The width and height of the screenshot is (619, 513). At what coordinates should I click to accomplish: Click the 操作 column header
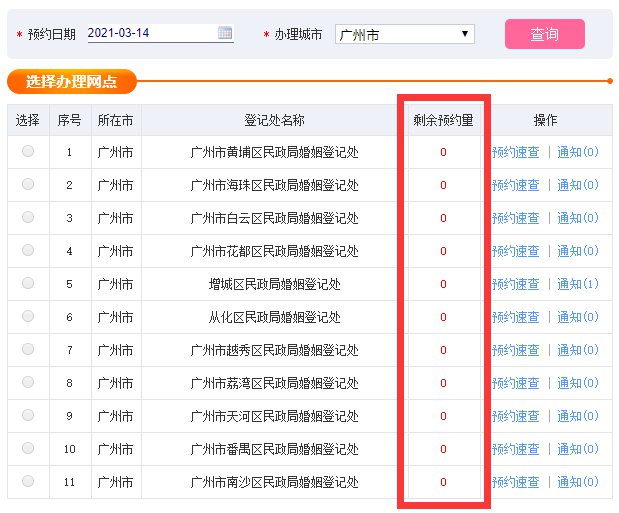[545, 120]
